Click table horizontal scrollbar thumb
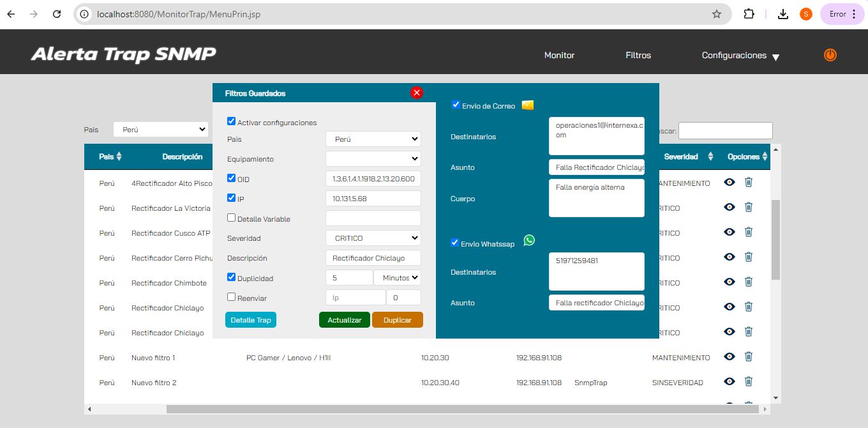The width and height of the screenshot is (868, 428). 463,409
